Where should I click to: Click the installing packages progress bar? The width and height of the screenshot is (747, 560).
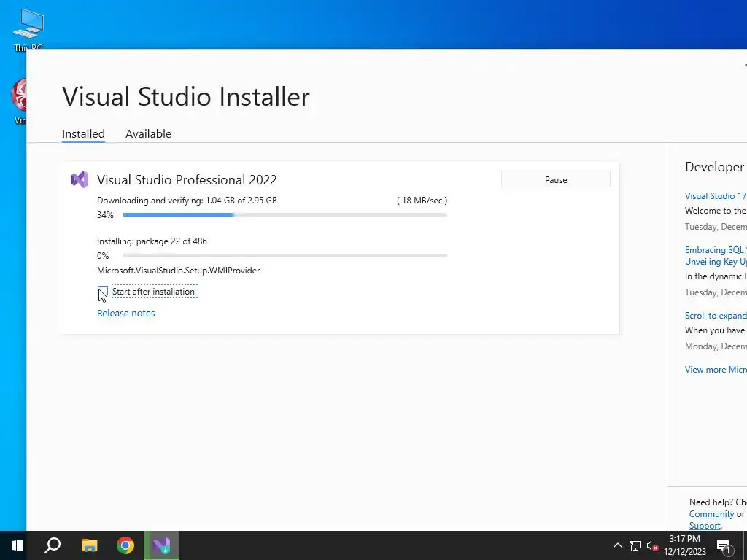(285, 256)
